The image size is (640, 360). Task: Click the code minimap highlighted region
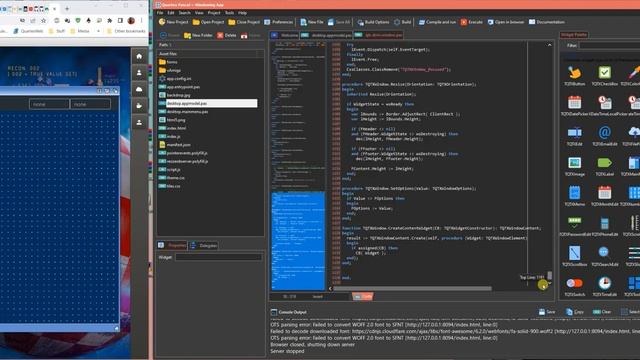click(x=298, y=241)
